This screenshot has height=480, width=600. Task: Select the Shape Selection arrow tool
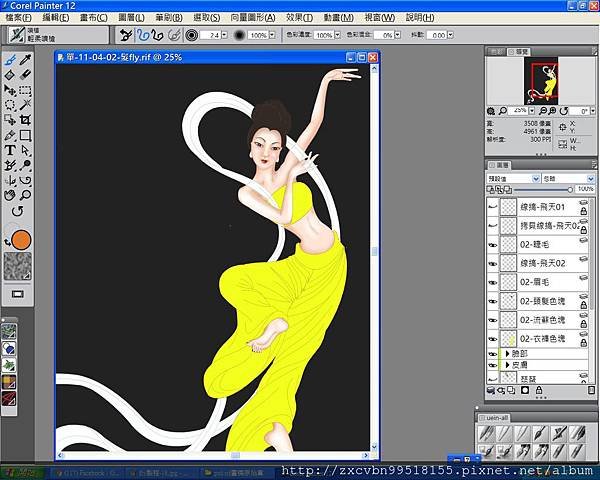26,150
